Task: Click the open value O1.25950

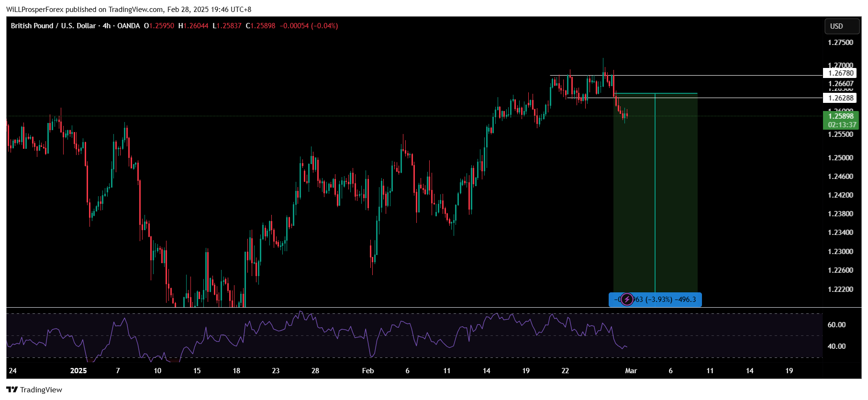Action: [159, 26]
